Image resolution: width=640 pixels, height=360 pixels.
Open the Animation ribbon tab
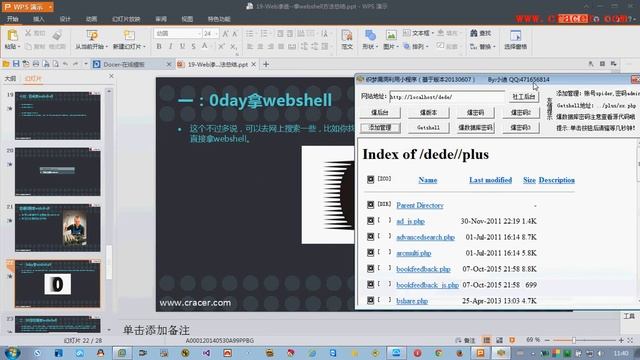[91, 19]
